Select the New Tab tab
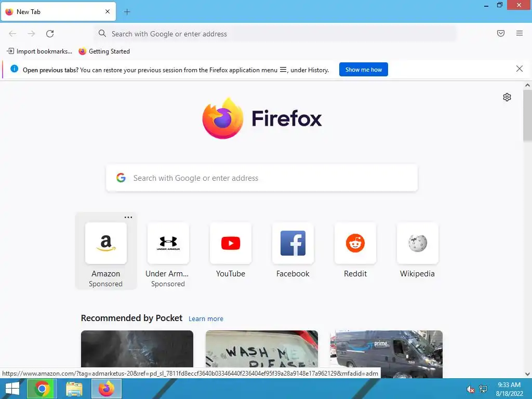The image size is (532, 399). pyautogui.click(x=58, y=11)
